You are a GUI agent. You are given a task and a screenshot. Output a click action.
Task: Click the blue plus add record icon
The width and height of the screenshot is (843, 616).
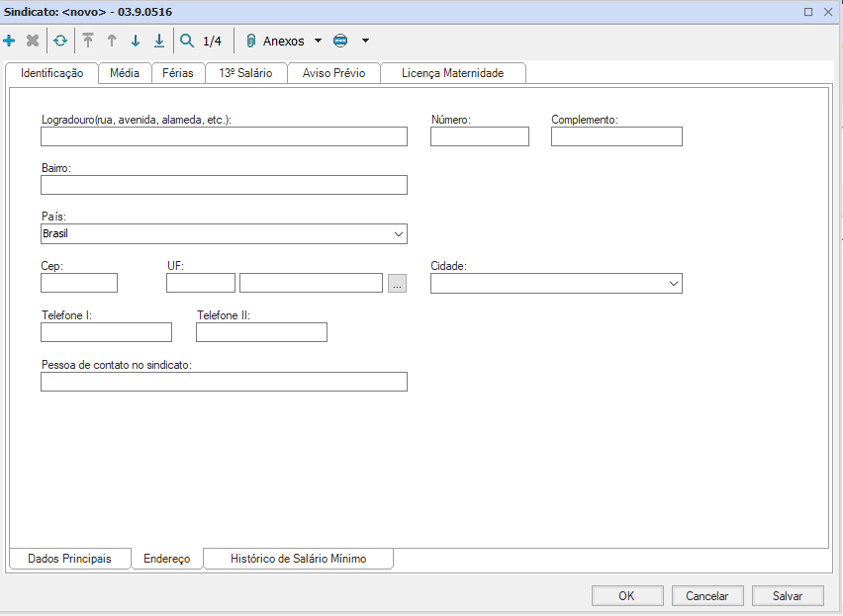click(x=10, y=41)
